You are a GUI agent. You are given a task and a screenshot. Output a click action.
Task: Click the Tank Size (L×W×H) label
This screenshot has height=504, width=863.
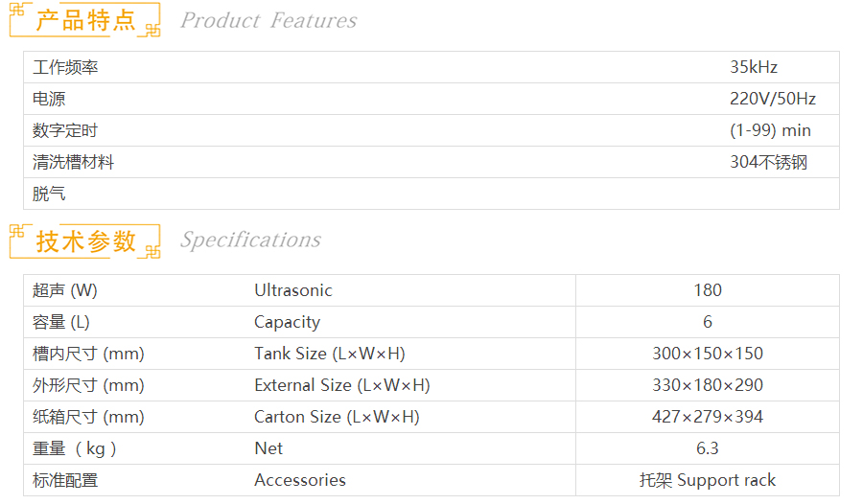pyautogui.click(x=330, y=354)
